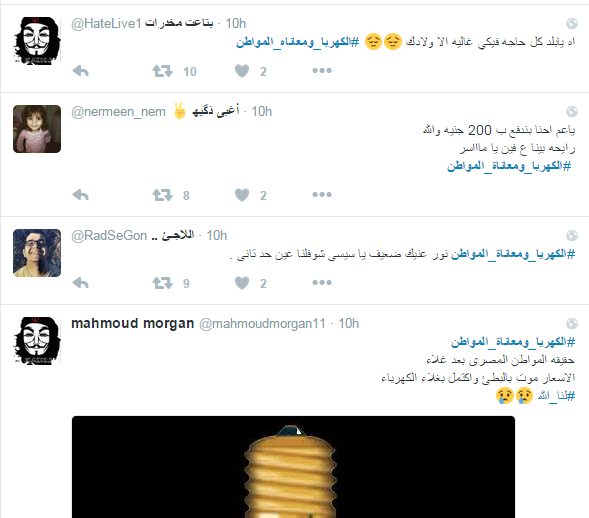Viewport: 589px width, 518px height.
Task: Open the globe icon on @HateLive1 tweet
Action: tap(572, 24)
